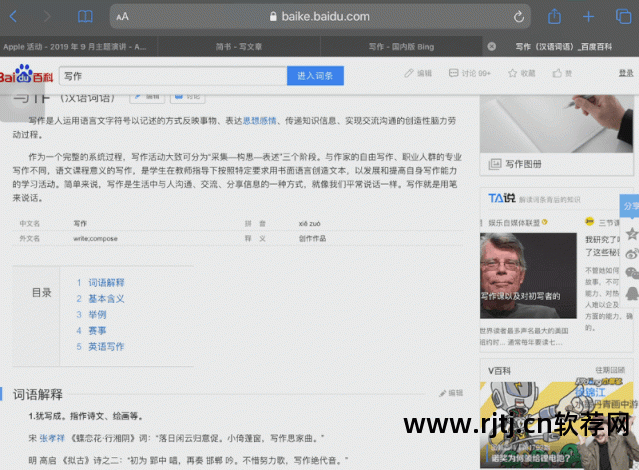Click the 往期回顾 link in V百科

[610, 370]
